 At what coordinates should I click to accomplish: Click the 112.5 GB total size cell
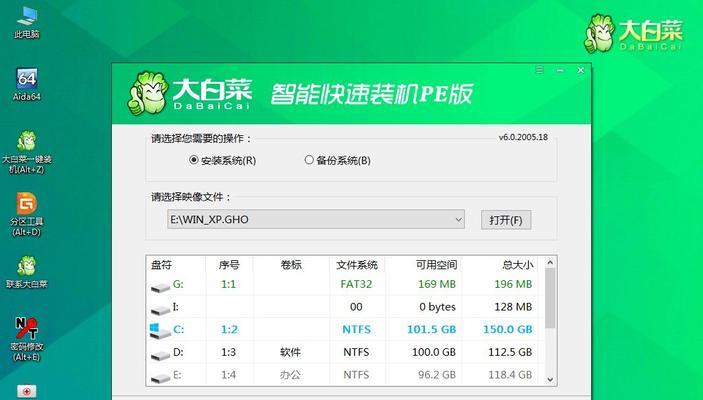(510, 352)
